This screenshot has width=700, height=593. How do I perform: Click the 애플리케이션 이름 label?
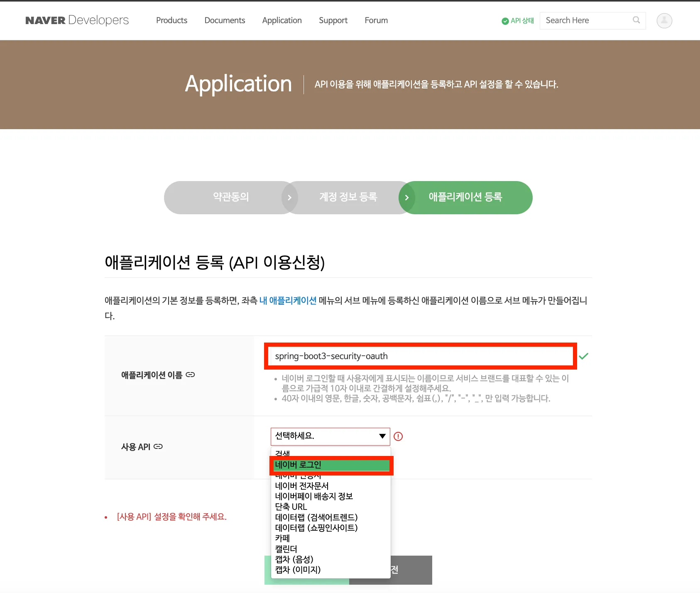152,375
